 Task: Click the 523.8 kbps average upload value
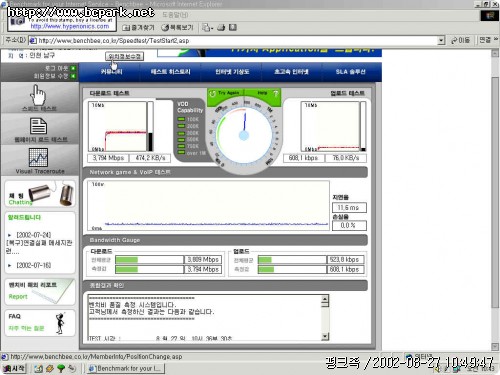[345, 260]
